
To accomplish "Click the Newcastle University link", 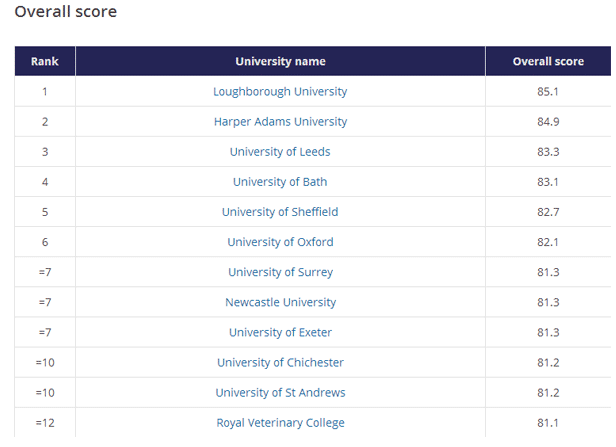I will 280,302.
